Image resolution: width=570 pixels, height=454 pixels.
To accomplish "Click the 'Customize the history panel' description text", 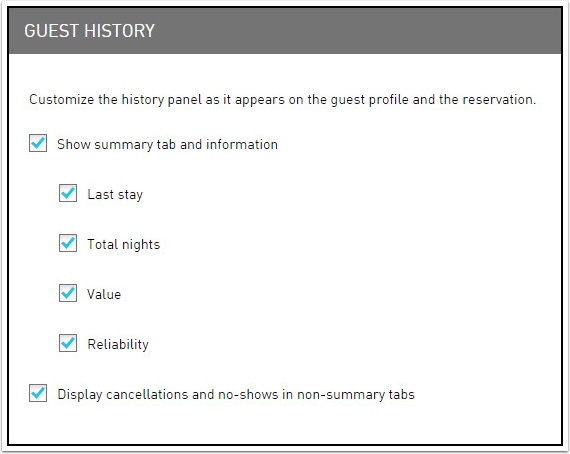I will coord(282,100).
